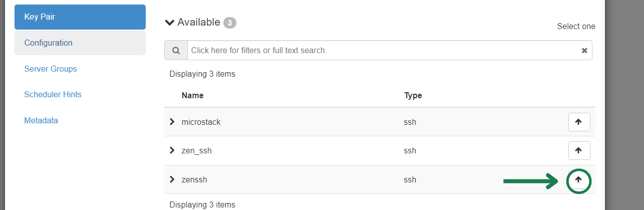Click in the filter search field
The height and width of the screenshot is (210, 644).
[383, 51]
